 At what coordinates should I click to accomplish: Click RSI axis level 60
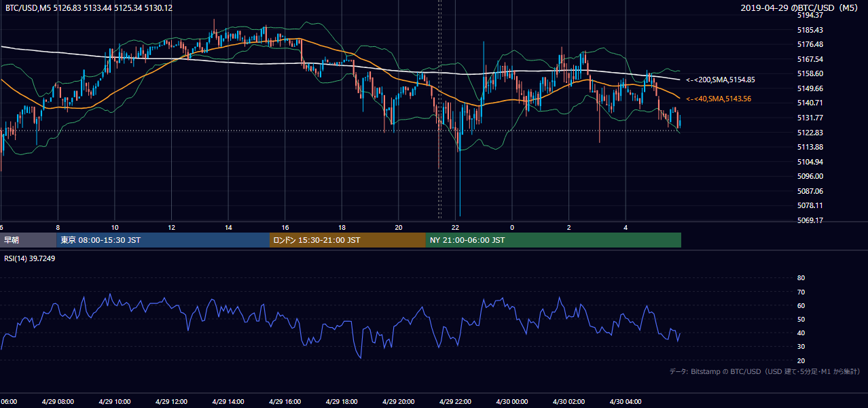click(x=801, y=305)
